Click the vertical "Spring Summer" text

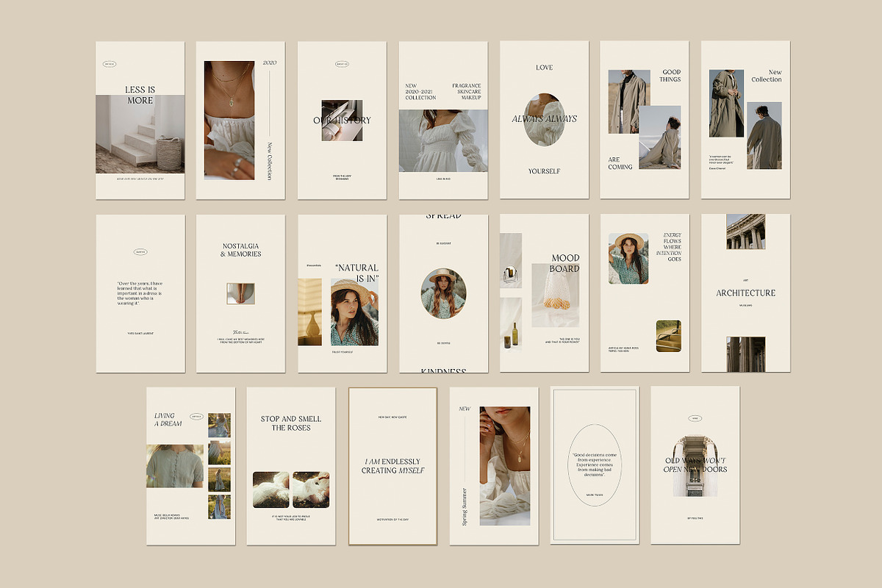pyautogui.click(x=465, y=506)
